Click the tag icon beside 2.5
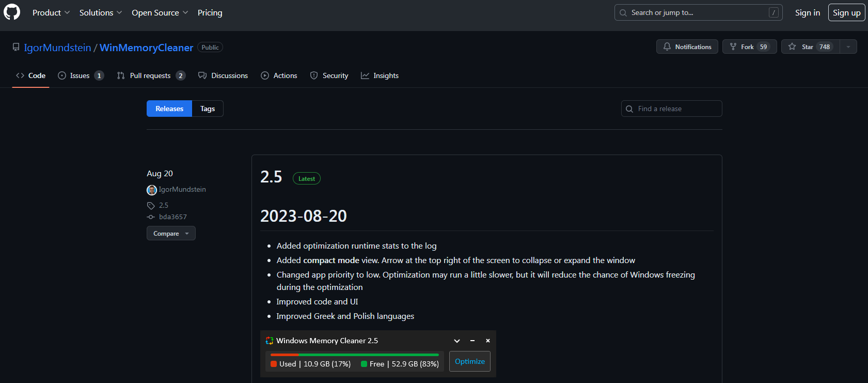This screenshot has height=383, width=868. [x=151, y=206]
